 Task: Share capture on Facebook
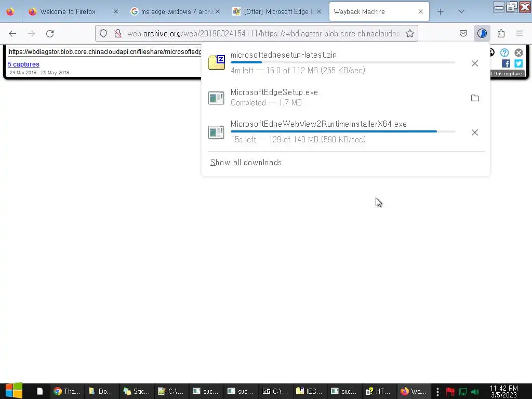pyautogui.click(x=506, y=63)
